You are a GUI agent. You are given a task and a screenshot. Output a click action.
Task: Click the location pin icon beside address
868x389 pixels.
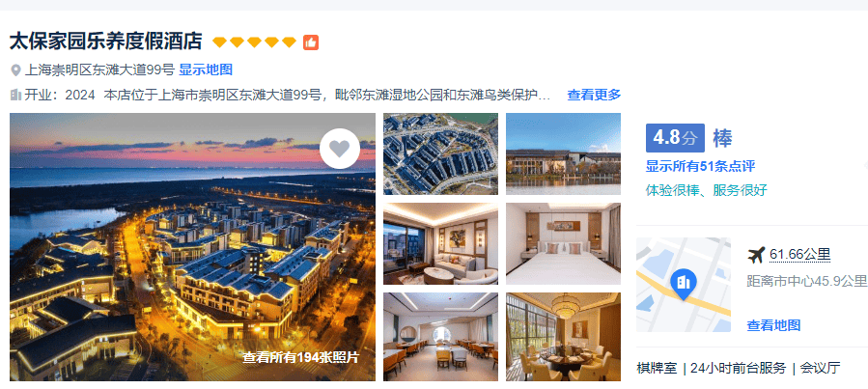[x=16, y=70]
